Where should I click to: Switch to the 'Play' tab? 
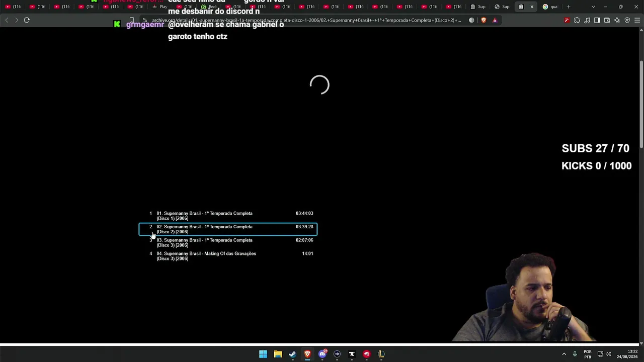coord(160,7)
